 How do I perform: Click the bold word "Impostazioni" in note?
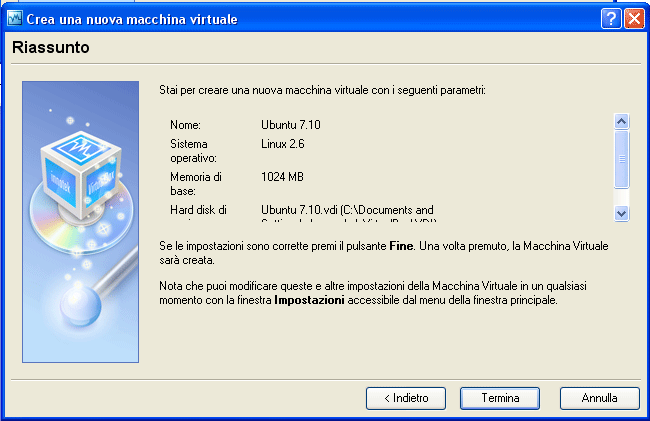click(309, 300)
